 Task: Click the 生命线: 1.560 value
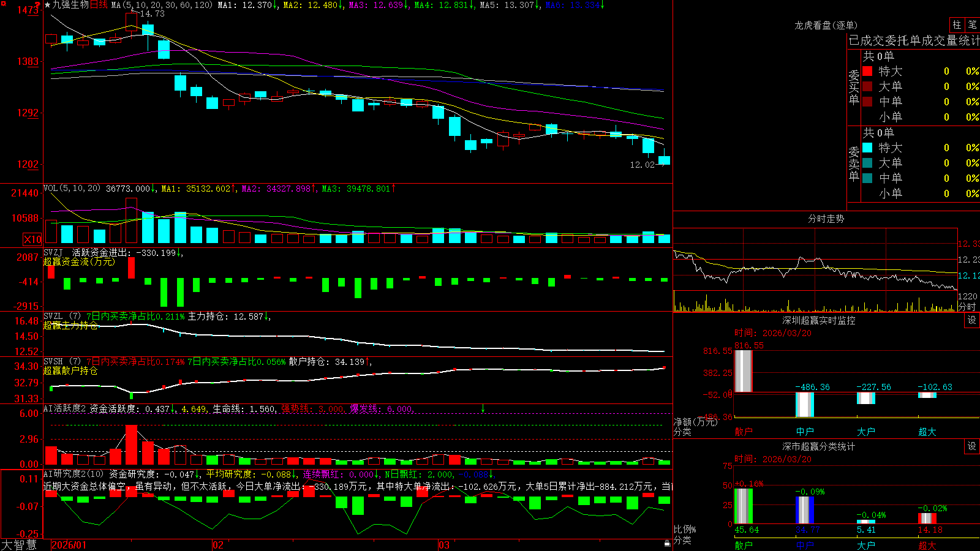[244, 408]
